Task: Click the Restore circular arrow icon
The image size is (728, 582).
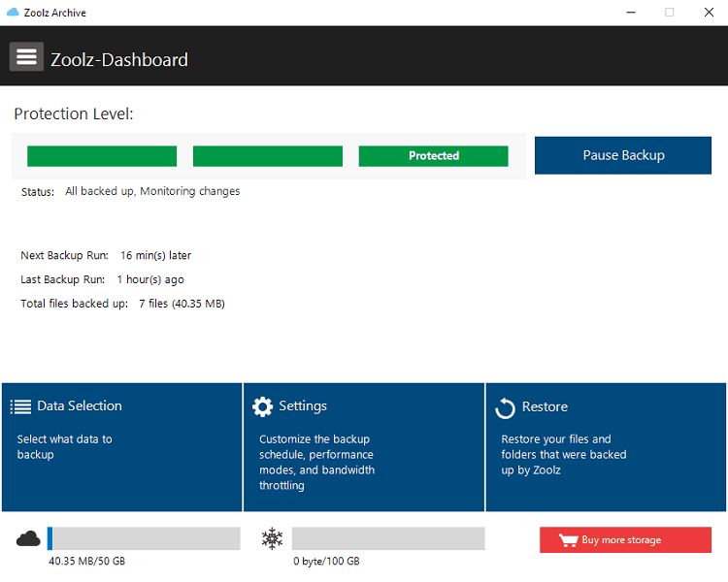Action: pyautogui.click(x=505, y=408)
